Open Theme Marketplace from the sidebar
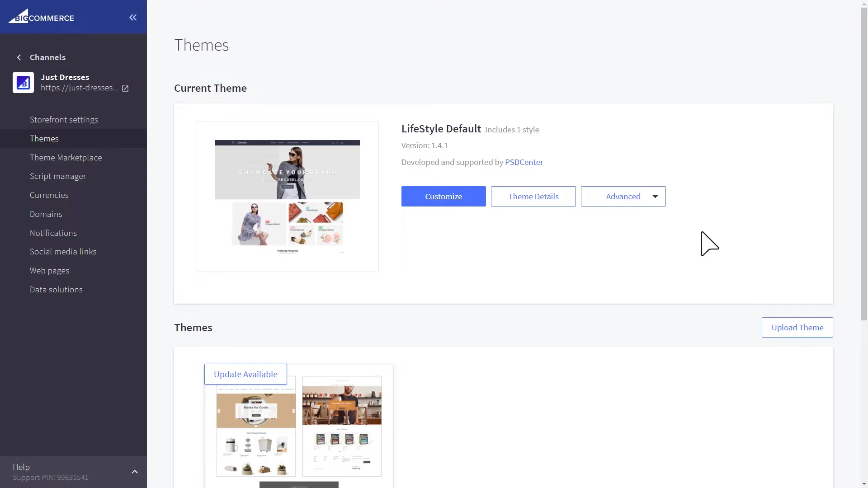 click(66, 157)
